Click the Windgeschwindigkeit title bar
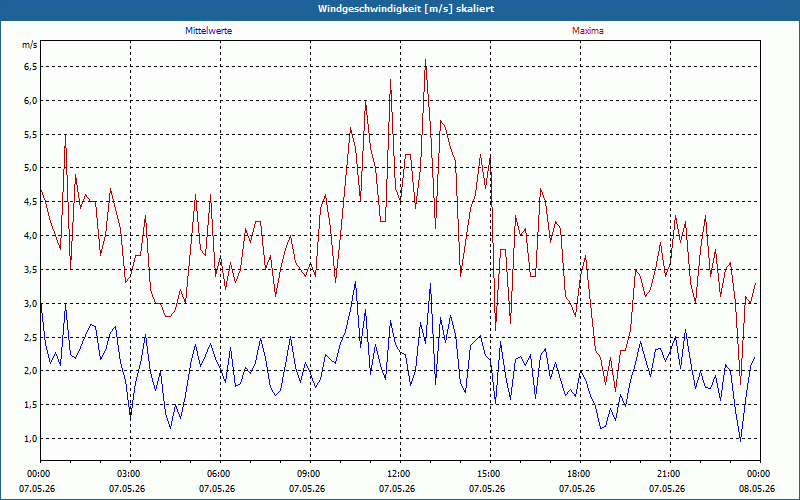This screenshot has width=800, height=500. (400, 9)
